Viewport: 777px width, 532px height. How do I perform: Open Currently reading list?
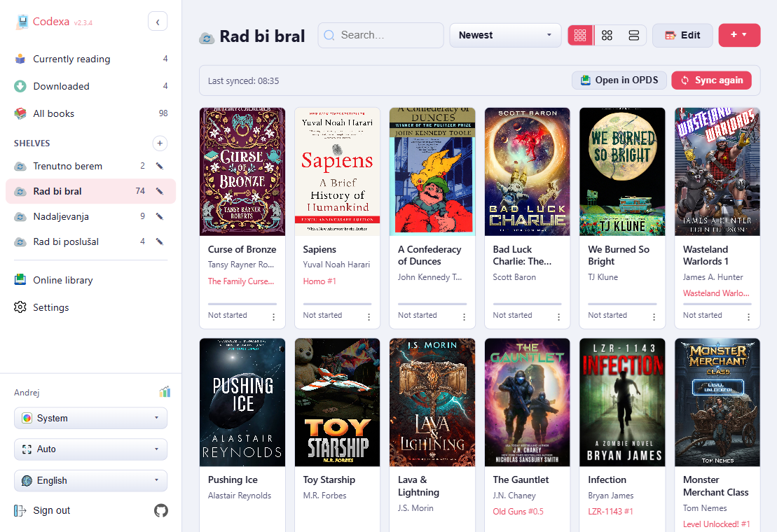pos(90,59)
